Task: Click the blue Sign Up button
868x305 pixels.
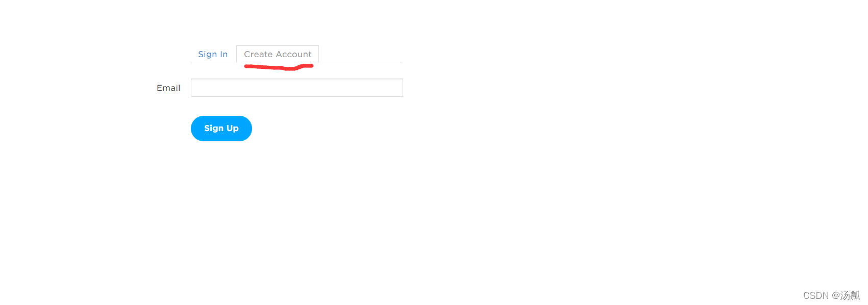Action: pyautogui.click(x=221, y=129)
